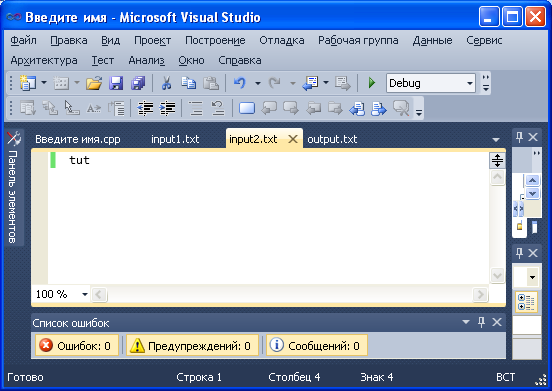Clear all bookmarks icon

401,108
